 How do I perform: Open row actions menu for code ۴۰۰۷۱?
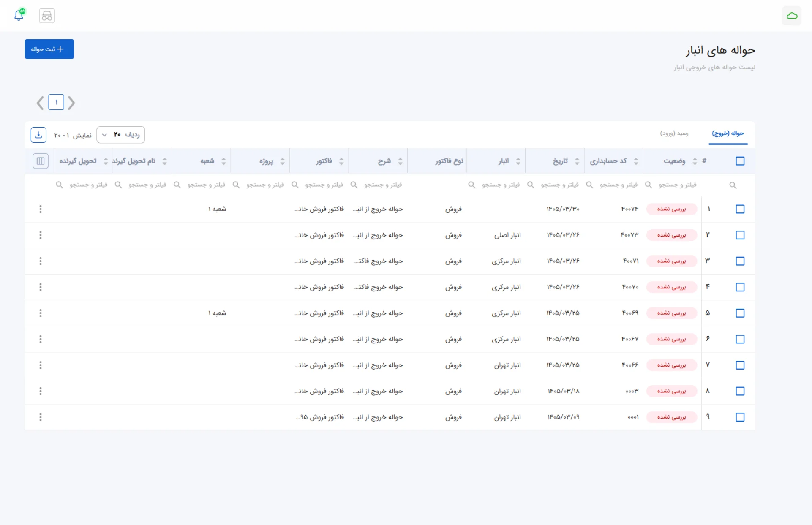coord(41,261)
